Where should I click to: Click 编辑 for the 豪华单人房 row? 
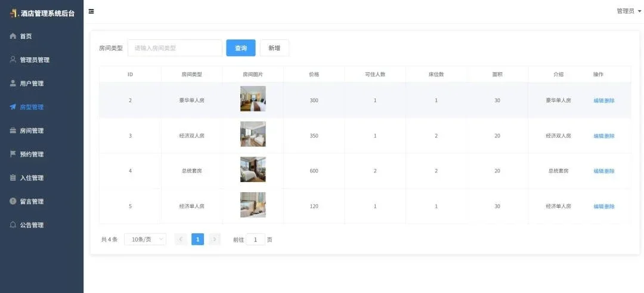point(599,101)
